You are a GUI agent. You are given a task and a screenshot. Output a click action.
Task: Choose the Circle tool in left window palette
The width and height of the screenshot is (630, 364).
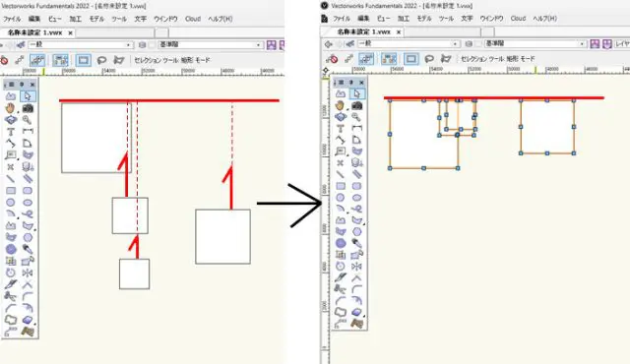pos(11,203)
